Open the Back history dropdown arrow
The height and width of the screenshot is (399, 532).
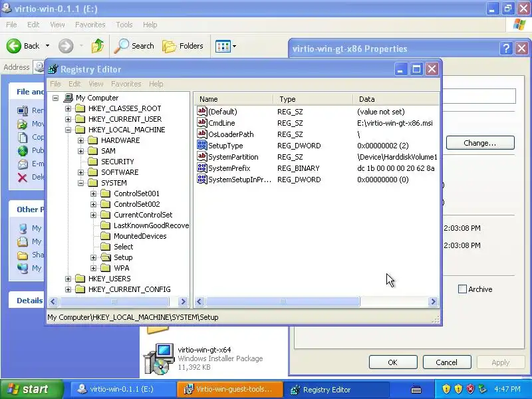47,46
